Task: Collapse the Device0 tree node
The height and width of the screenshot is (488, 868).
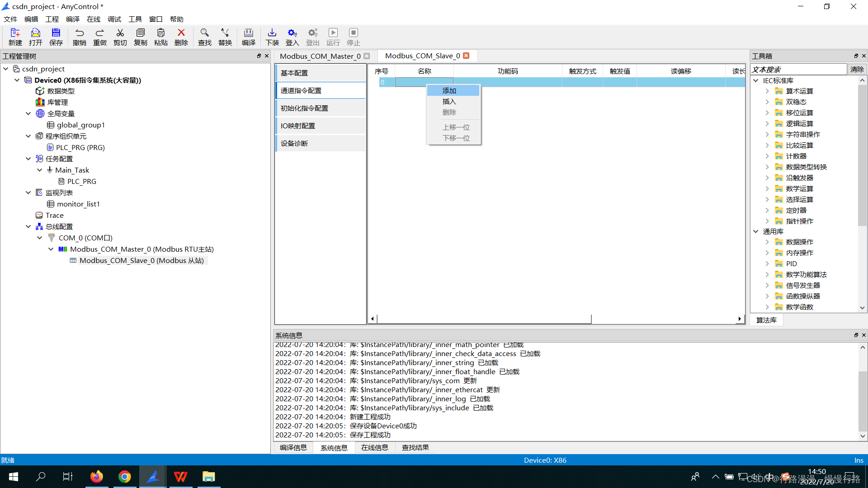Action: [x=17, y=80]
